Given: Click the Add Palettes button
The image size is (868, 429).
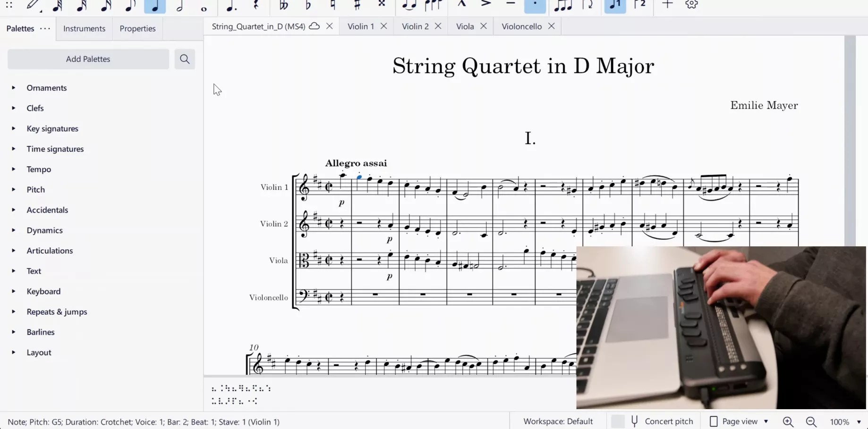Looking at the screenshot, I should tap(88, 59).
